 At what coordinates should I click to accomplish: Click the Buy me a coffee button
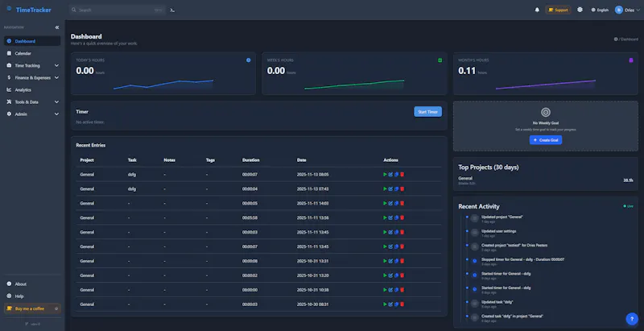(x=32, y=308)
